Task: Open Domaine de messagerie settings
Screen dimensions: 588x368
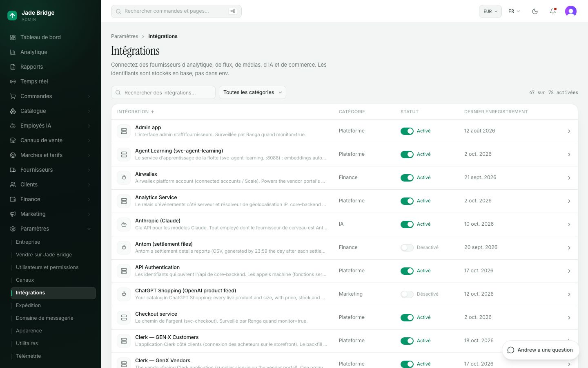Action: pos(53,318)
